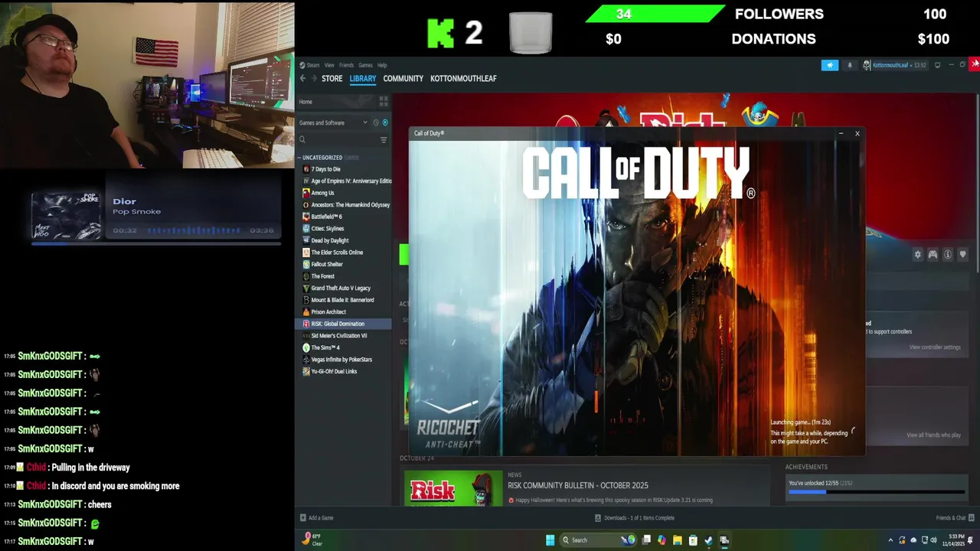980x551 pixels.
Task: Show RISK game info icon
Action: point(948,255)
